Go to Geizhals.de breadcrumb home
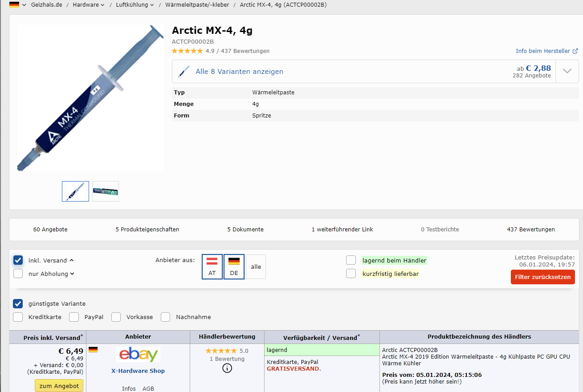Screen dimensions: 583x392 click(x=46, y=5)
